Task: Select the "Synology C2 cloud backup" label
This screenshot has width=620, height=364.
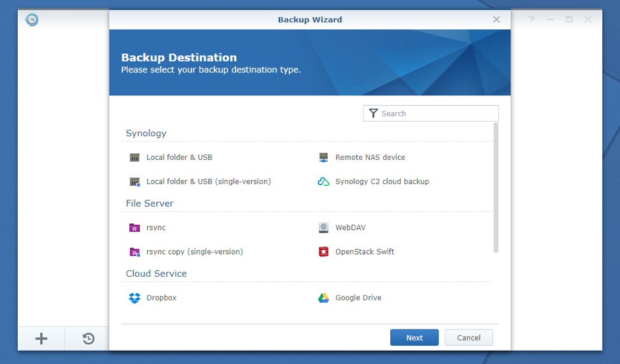Action: point(382,181)
